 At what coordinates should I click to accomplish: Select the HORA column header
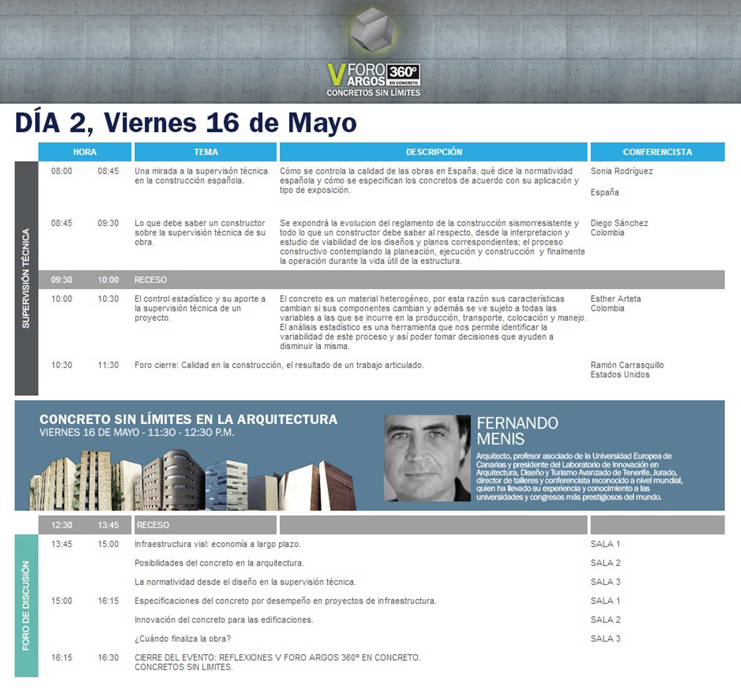tap(85, 152)
